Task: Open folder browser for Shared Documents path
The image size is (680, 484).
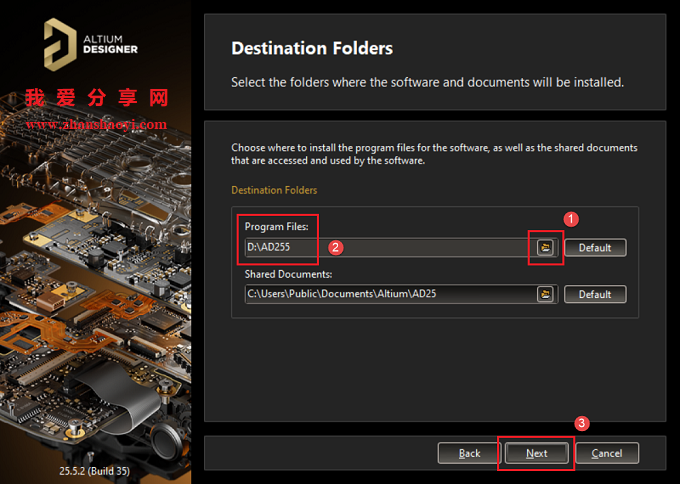Action: tap(546, 294)
